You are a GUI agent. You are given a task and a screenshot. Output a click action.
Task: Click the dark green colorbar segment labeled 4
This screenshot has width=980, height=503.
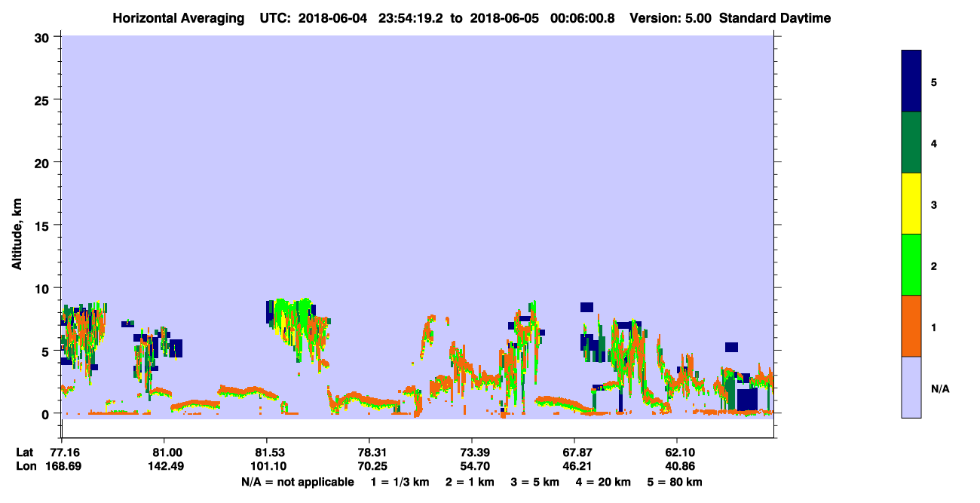911,143
